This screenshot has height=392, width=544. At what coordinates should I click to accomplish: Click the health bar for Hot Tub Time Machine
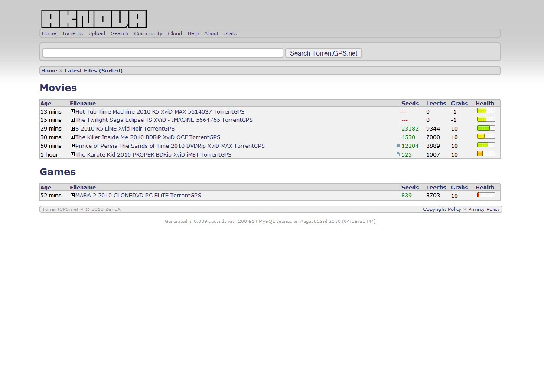click(486, 111)
